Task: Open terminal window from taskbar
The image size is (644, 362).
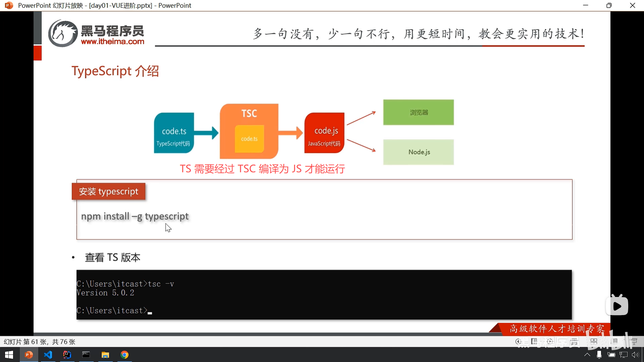Action: pyautogui.click(x=86, y=355)
